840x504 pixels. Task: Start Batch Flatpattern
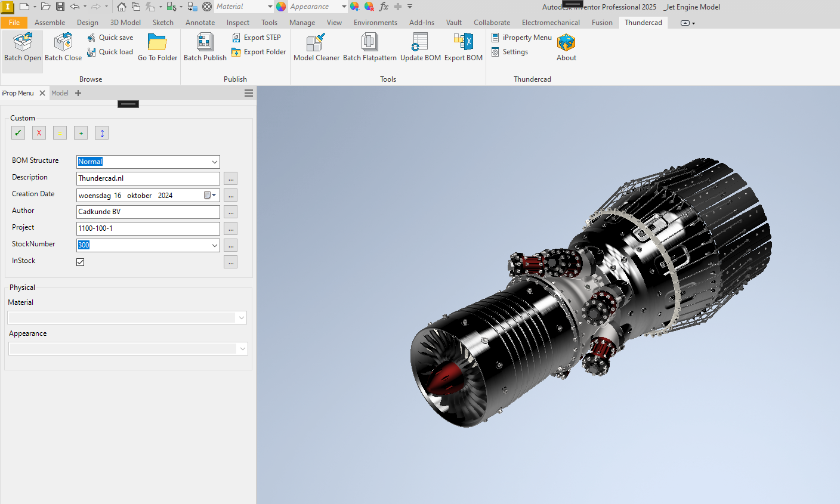pyautogui.click(x=369, y=43)
